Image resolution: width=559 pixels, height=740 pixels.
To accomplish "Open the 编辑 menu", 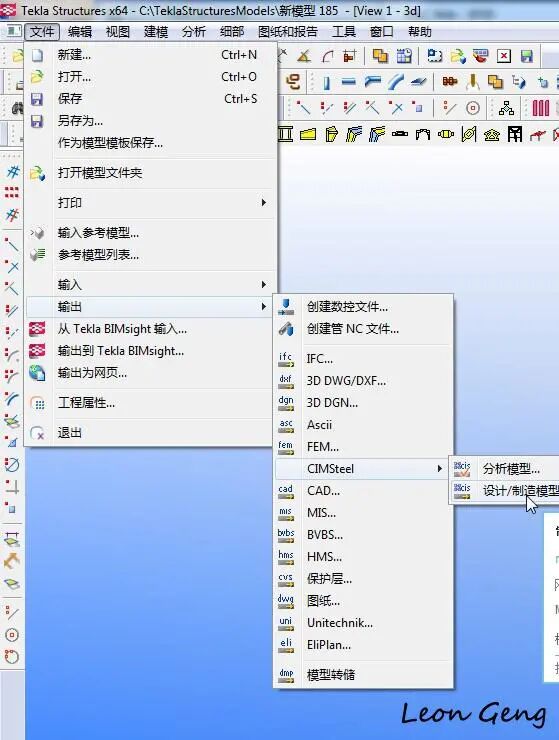I will coord(79,32).
